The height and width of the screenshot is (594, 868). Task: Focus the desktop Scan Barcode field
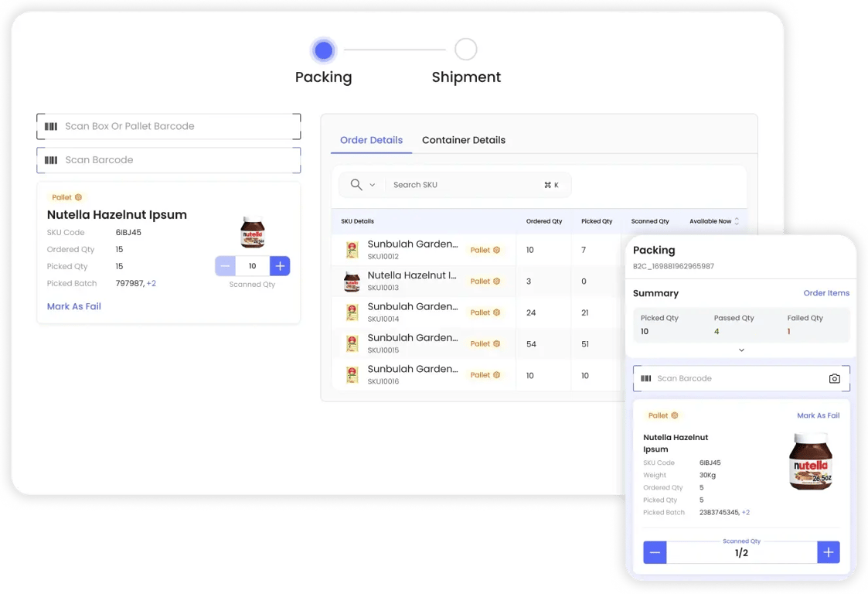click(168, 160)
